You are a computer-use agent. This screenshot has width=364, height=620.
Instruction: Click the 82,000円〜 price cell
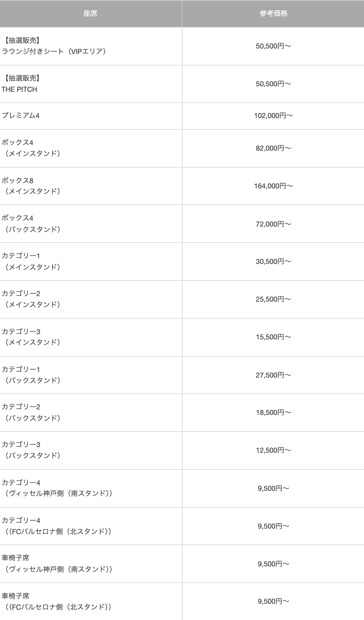tap(273, 148)
